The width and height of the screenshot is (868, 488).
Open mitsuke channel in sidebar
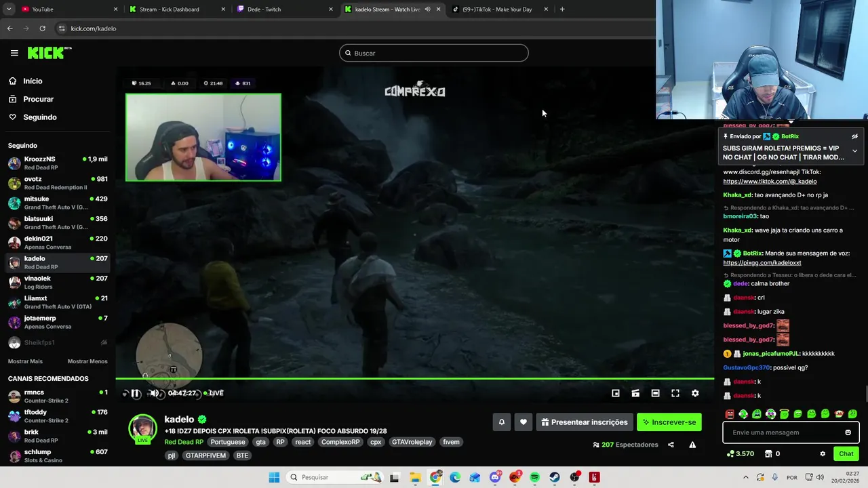click(x=57, y=203)
